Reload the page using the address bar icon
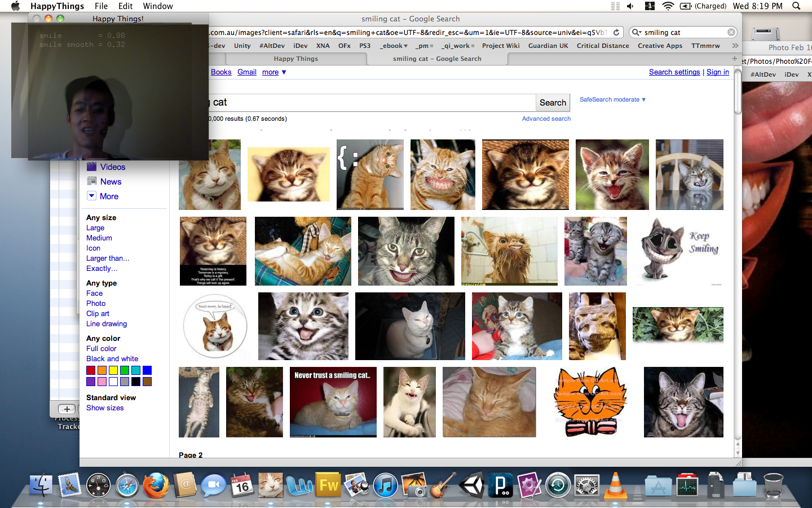Image resolution: width=812 pixels, height=508 pixels. 616,33
